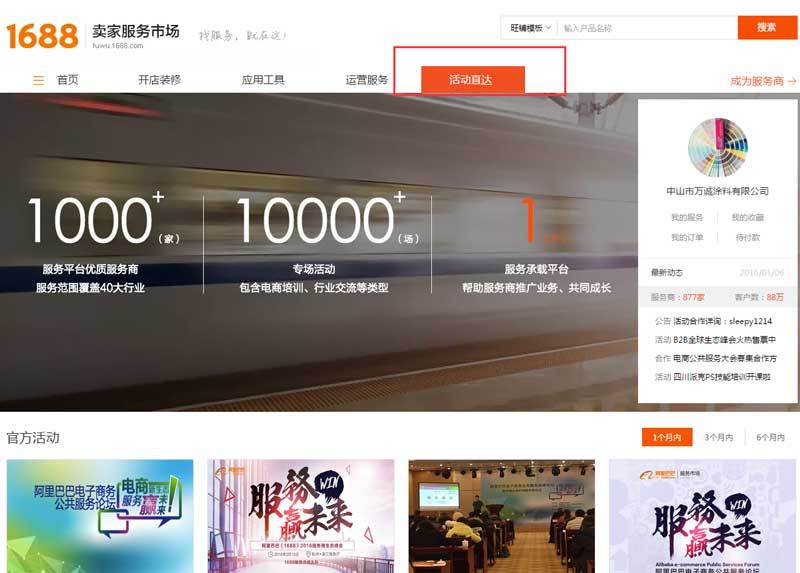The height and width of the screenshot is (573, 800).
Task: Open the second 服务赢未来 pink poster thumbnail
Action: 301,516
